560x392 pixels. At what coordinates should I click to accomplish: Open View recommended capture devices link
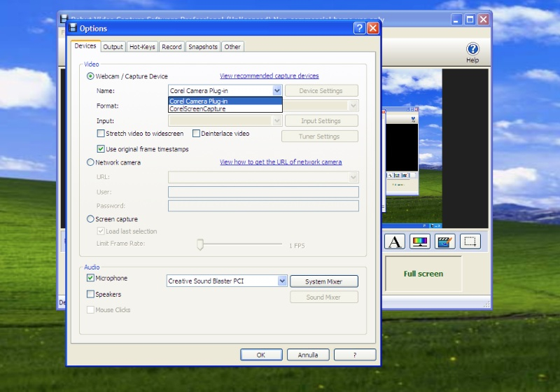point(269,76)
